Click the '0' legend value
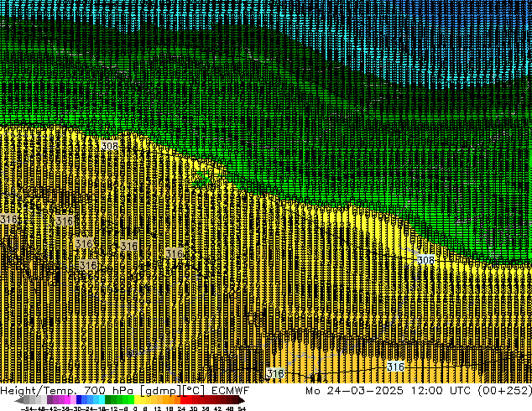The image size is (532, 411). click(x=135, y=409)
